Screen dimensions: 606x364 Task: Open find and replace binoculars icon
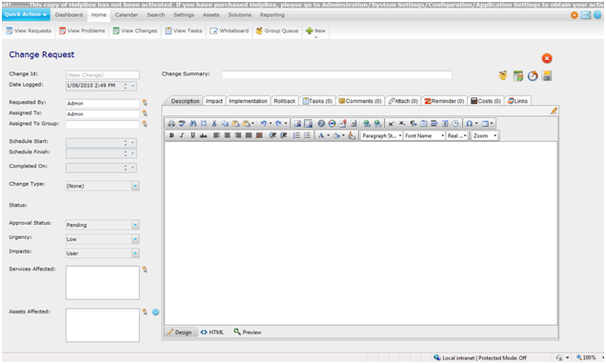[192, 124]
